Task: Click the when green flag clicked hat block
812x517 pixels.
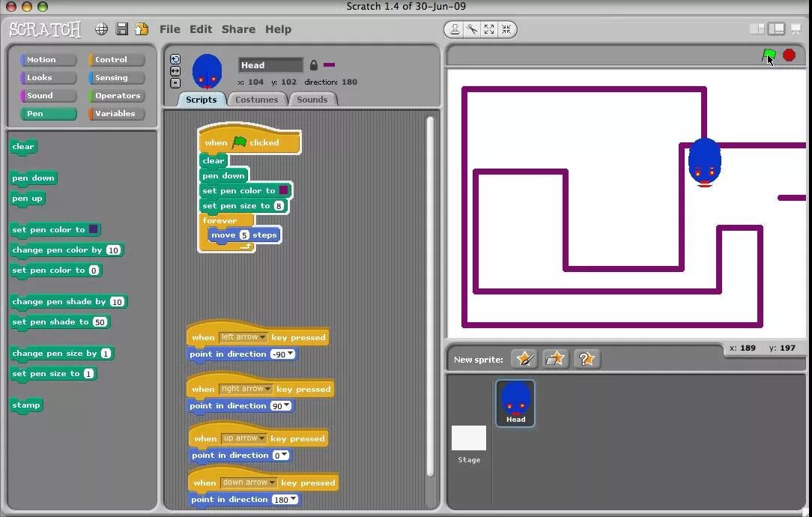Action: click(x=249, y=140)
